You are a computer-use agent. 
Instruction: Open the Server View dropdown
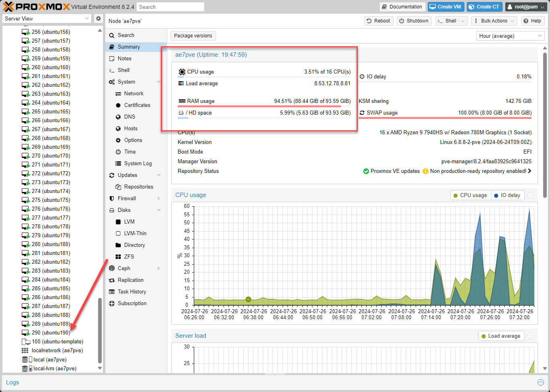point(47,18)
